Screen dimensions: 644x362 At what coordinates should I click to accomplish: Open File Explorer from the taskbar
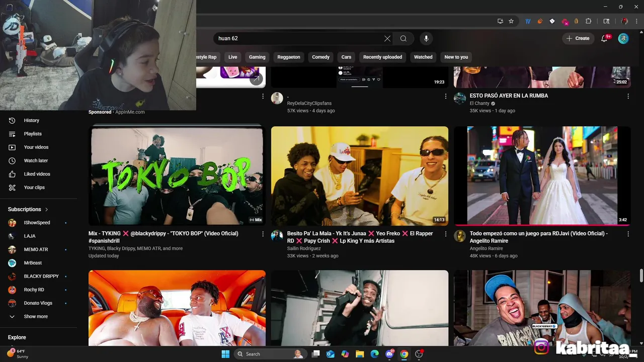360,354
